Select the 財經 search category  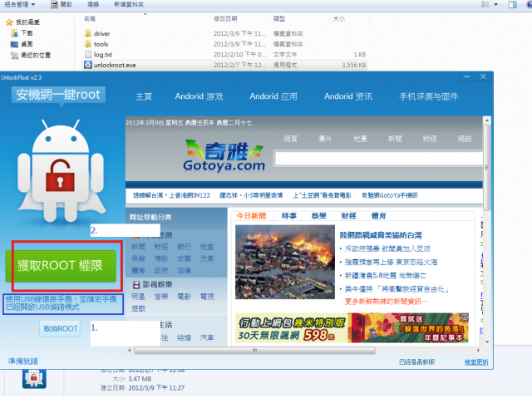click(x=430, y=139)
